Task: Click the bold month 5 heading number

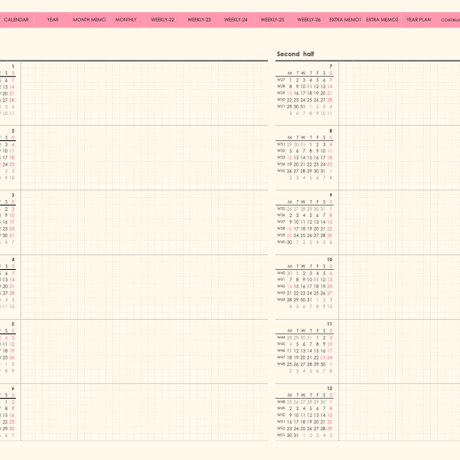Action: (x=13, y=324)
